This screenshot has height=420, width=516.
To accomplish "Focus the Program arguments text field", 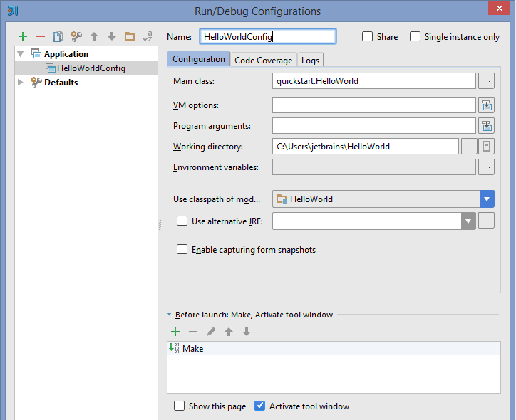I will tap(374, 126).
